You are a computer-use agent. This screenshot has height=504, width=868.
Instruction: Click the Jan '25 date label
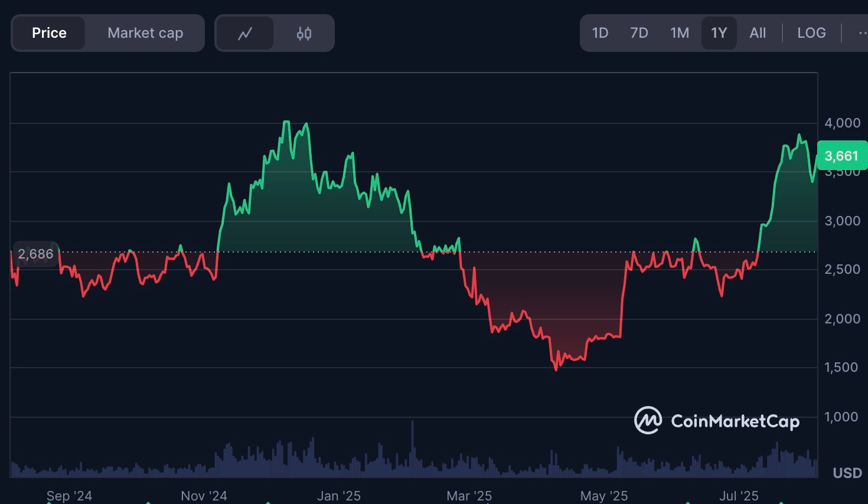click(339, 496)
